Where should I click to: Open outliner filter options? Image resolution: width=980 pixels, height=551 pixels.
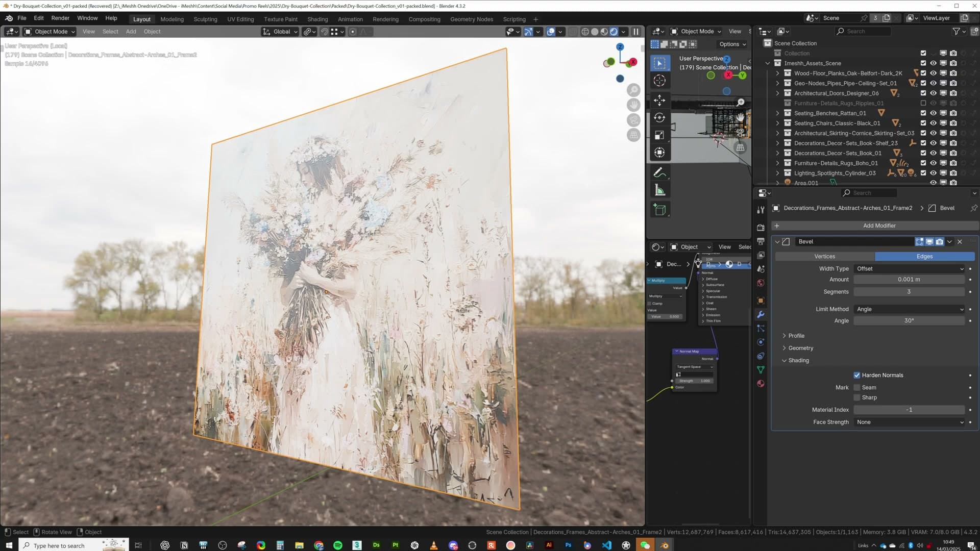point(959,32)
